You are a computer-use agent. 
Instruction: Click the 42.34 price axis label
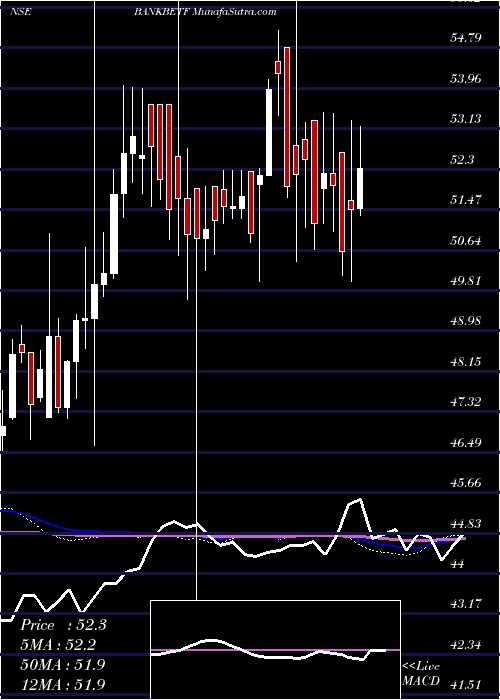click(x=466, y=645)
